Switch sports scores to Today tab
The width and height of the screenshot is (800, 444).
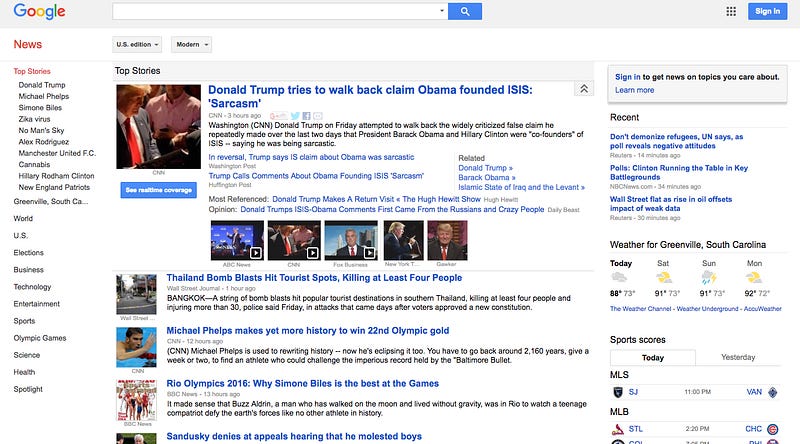(x=653, y=357)
